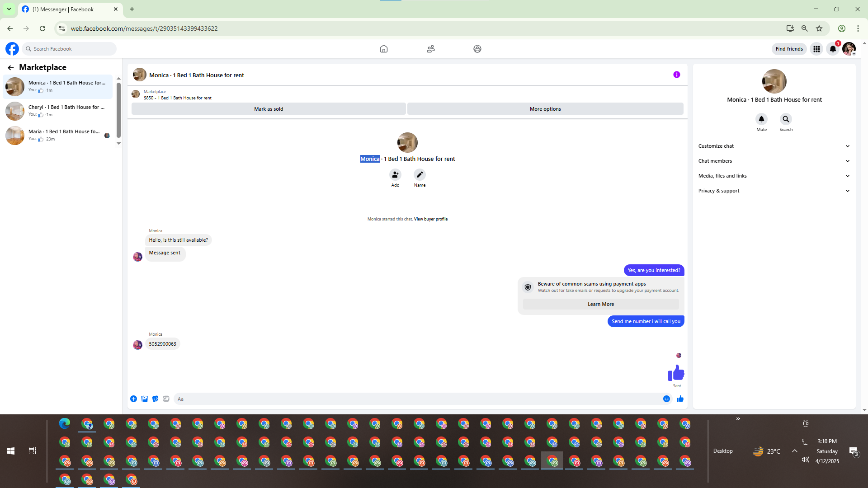Viewport: 868px width, 488px height.
Task: Click Monica's avatar in right panel
Action: [x=774, y=81]
